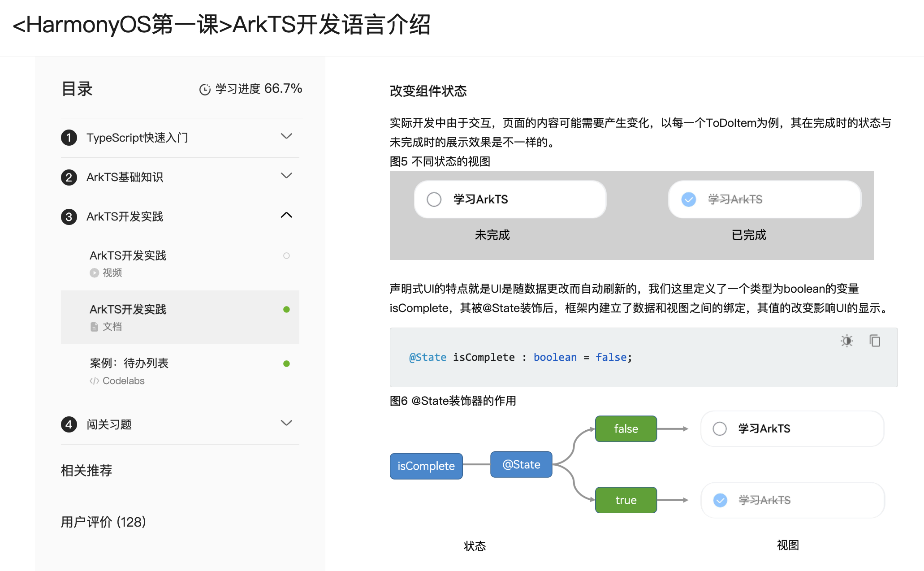924x571 pixels.
Task: Open the 案例：待办列表 Codelabs lesson
Action: coord(180,372)
